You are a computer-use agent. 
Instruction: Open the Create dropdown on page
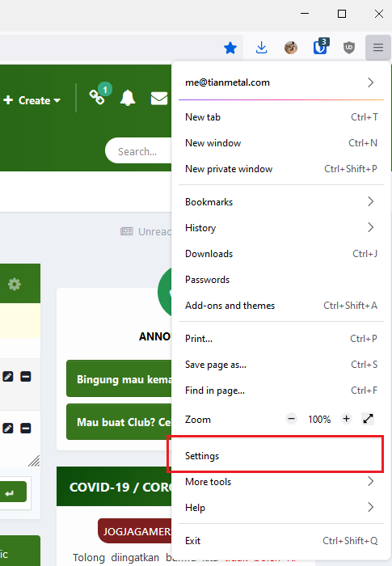[x=32, y=100]
